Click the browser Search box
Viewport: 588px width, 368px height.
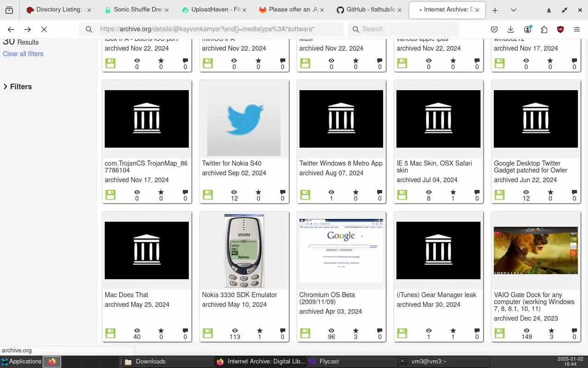tap(403, 29)
